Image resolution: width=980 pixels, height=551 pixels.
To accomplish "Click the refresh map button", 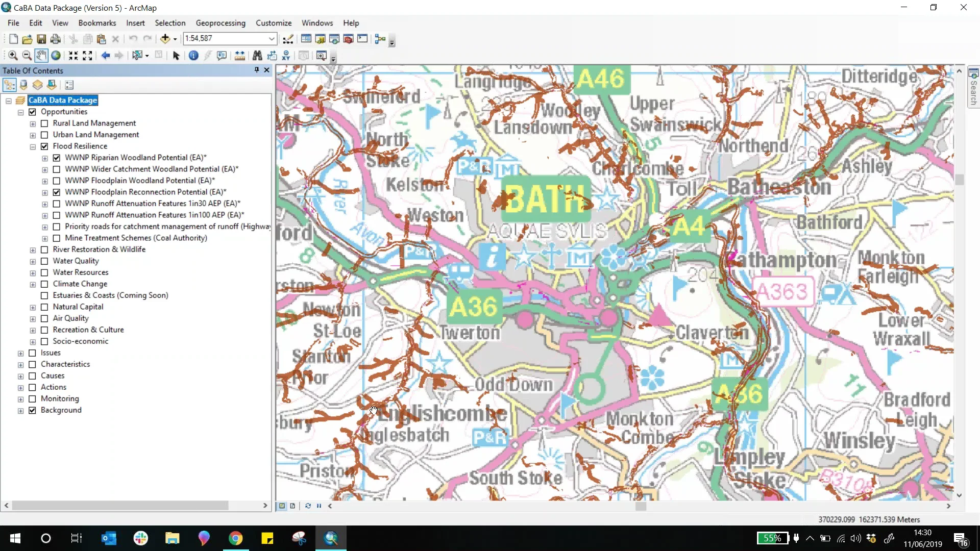I will click(x=308, y=506).
